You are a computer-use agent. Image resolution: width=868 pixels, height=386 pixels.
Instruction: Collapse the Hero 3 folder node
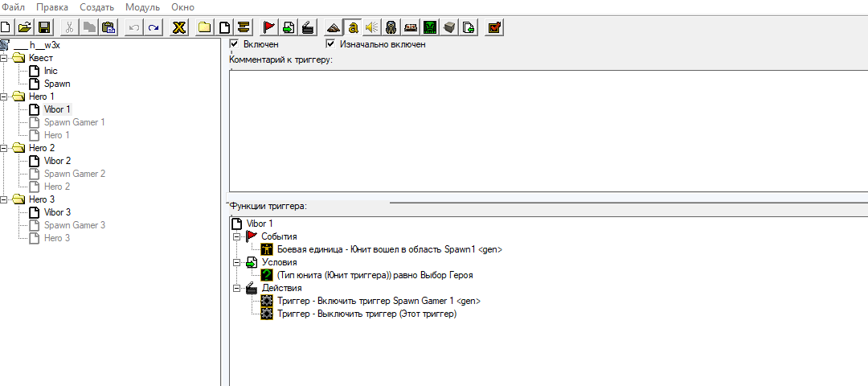5,199
